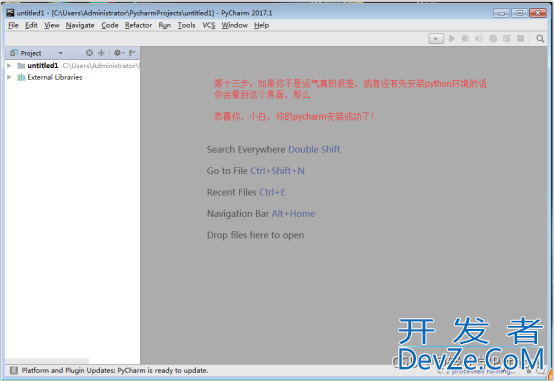Open the Navigate menu
Screen dimensions: 554x381
tap(80, 25)
